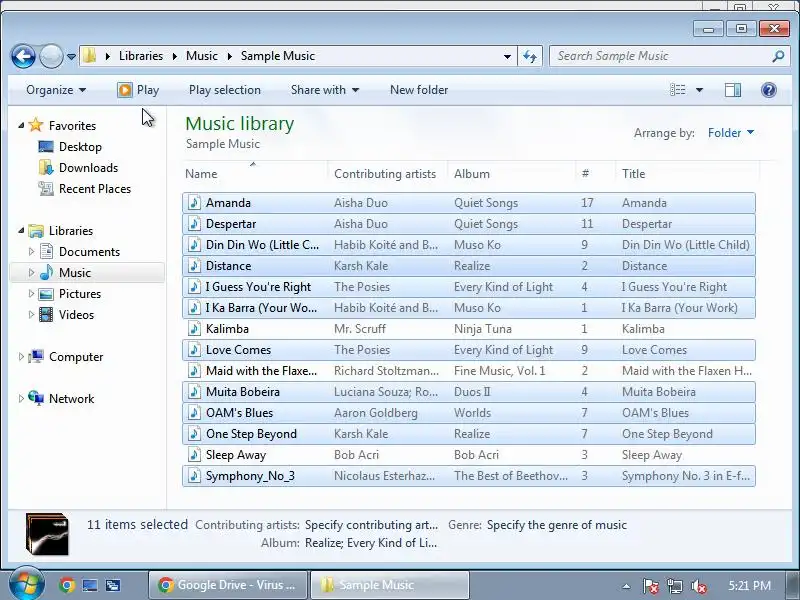Screen dimensions: 800x600
Task: Toggle the preview pane icon
Action: point(733,90)
